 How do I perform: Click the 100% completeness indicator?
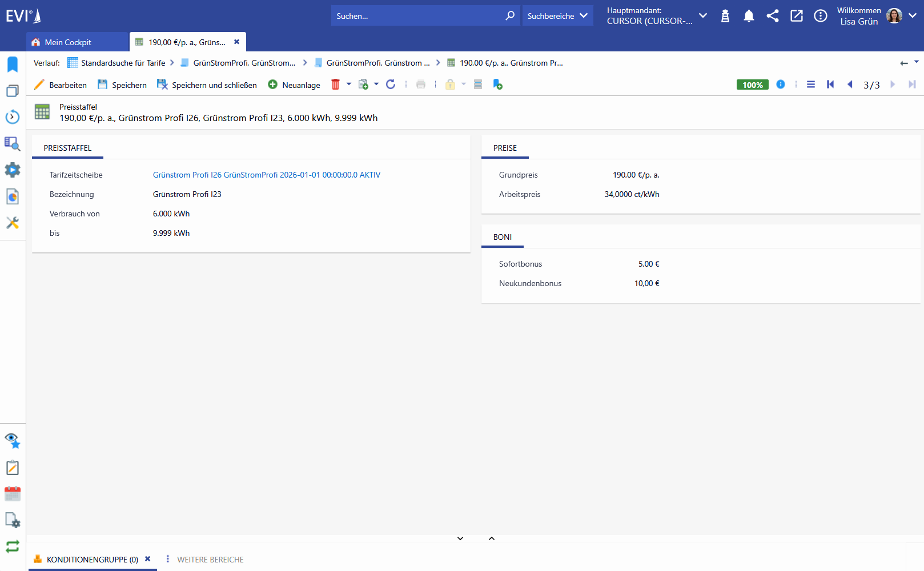(753, 85)
